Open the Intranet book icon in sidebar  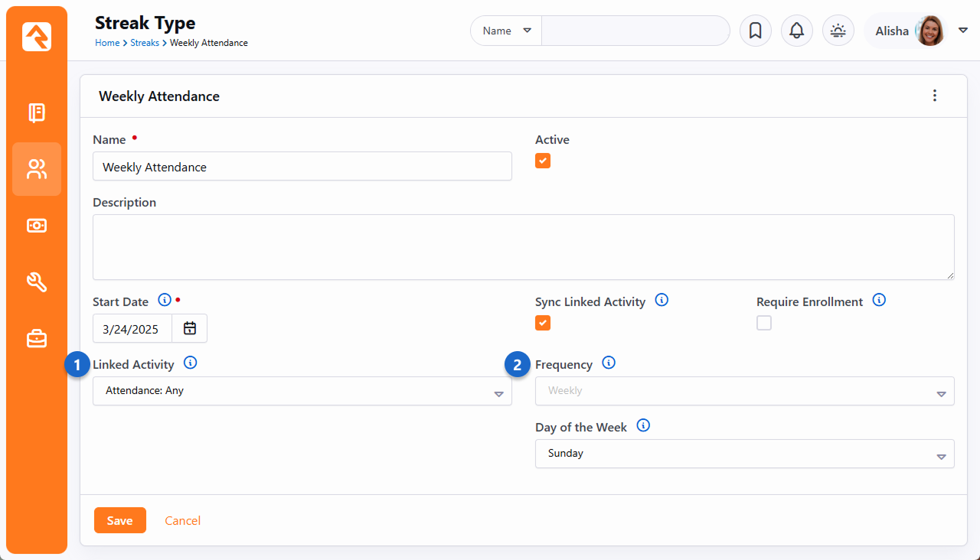(x=37, y=113)
